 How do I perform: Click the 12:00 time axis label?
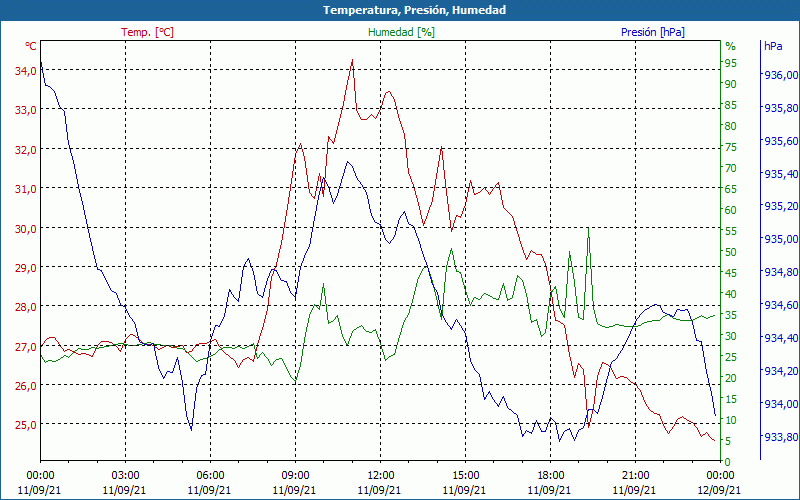[380, 476]
